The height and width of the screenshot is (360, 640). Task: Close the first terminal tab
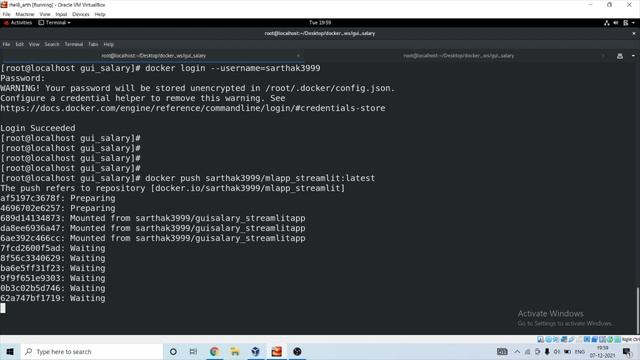pyautogui.click(x=298, y=56)
